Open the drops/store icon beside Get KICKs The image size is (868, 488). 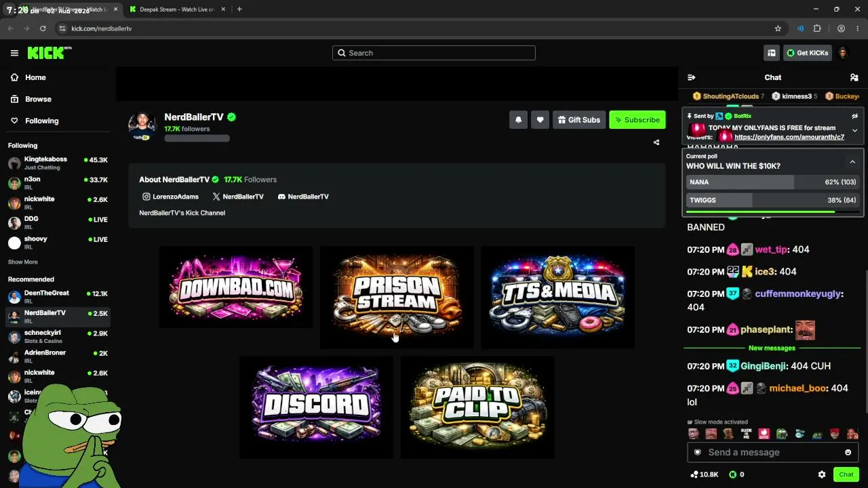coord(772,53)
